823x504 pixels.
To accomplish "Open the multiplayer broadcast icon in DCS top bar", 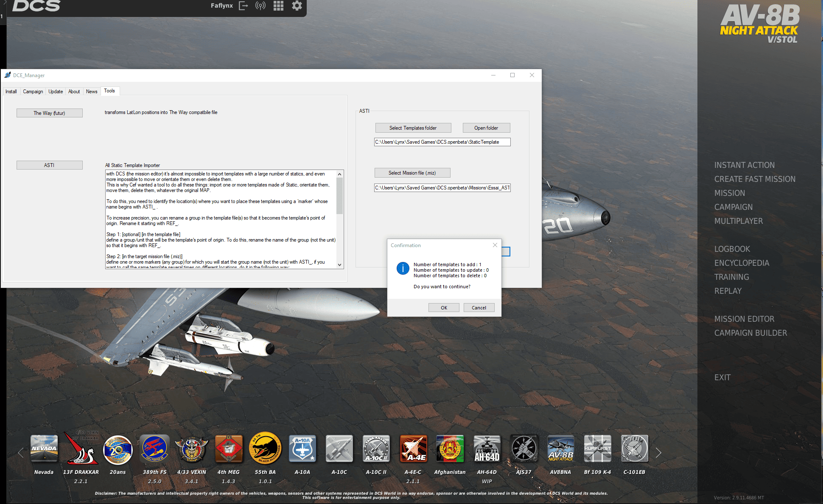I will pos(260,6).
